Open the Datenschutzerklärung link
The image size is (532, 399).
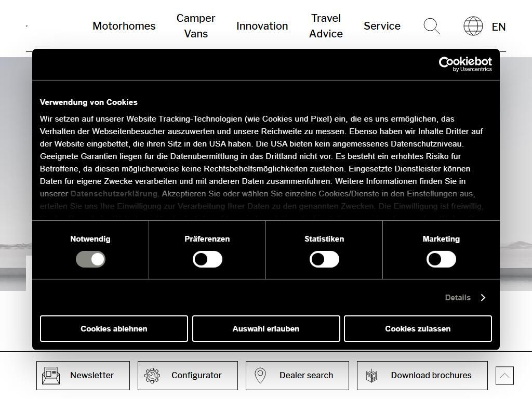click(114, 194)
